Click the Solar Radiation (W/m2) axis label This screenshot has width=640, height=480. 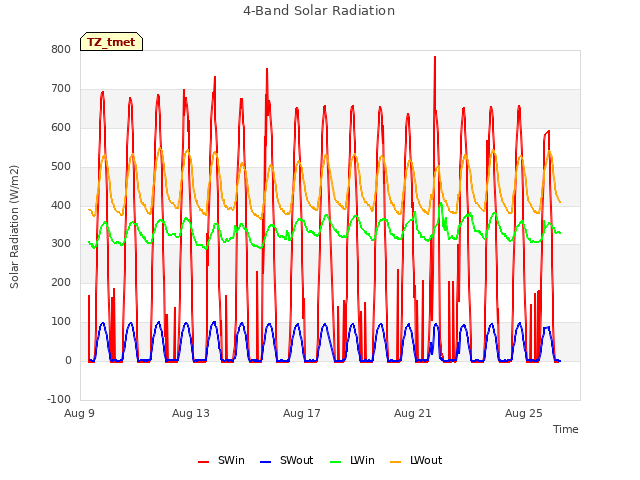click(x=14, y=227)
